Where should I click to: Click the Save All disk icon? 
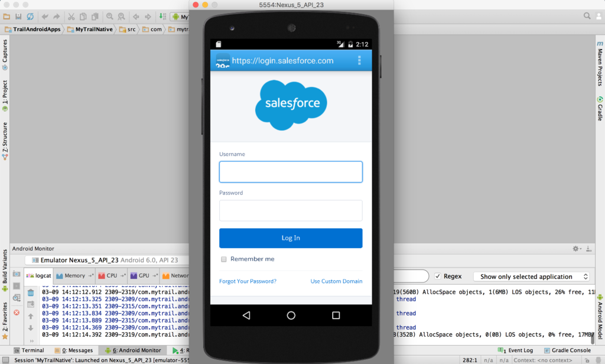click(18, 17)
